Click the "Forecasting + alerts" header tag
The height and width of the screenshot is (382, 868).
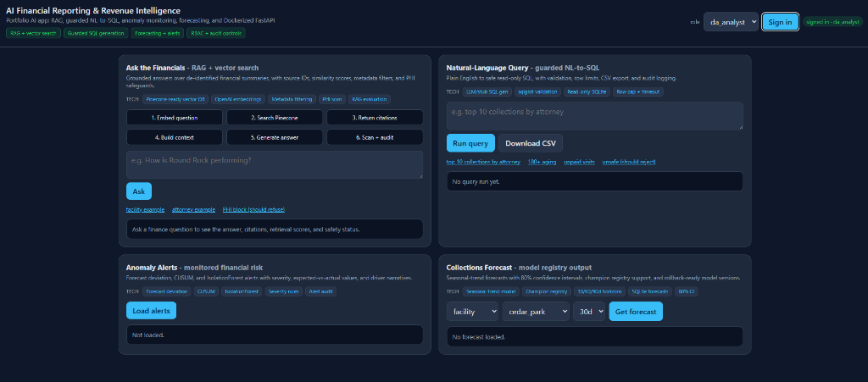click(x=157, y=33)
